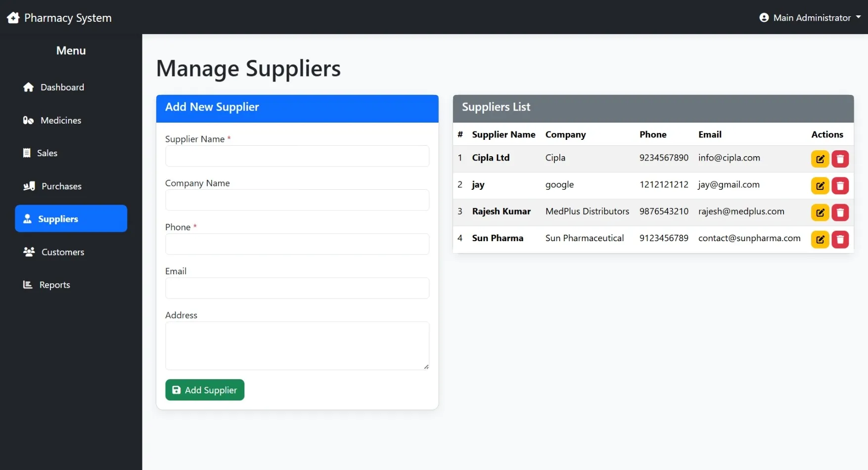Delete the Sun Pharma supplier
The height and width of the screenshot is (470, 868).
840,239
